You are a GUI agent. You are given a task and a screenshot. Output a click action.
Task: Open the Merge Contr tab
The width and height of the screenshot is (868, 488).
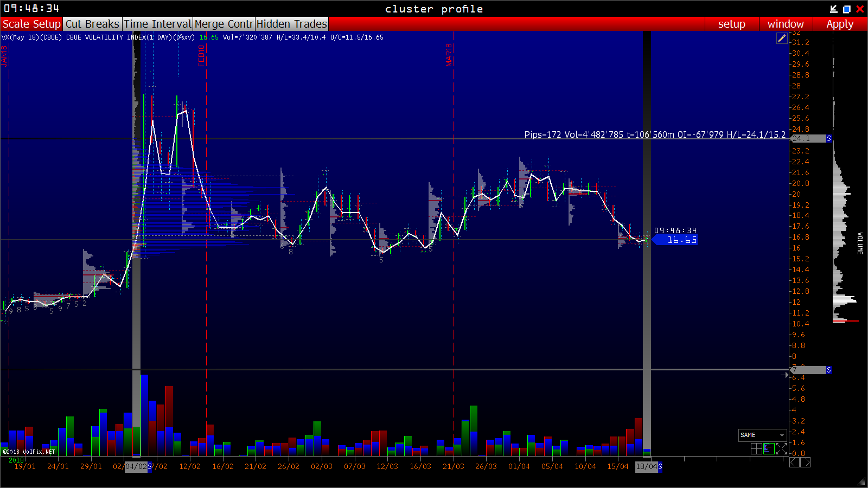coord(224,24)
